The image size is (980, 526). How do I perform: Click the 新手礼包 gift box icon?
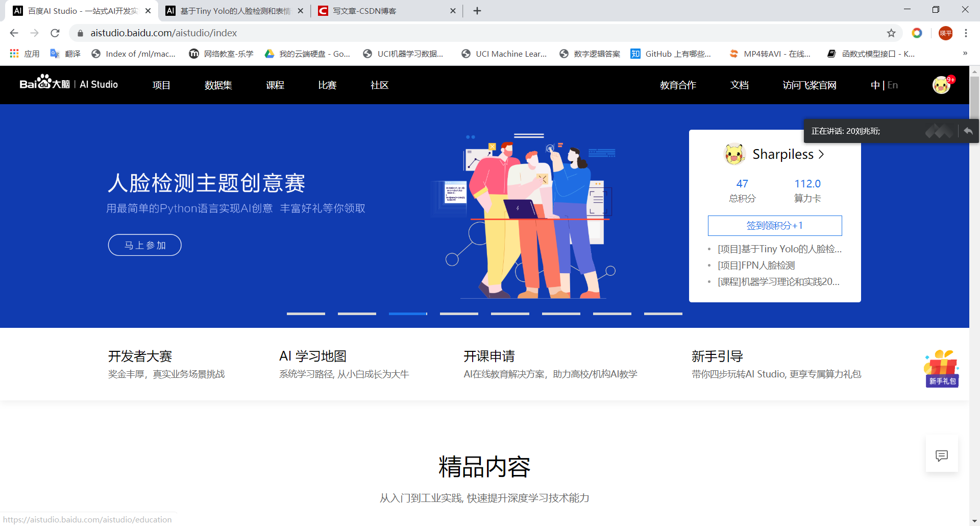942,368
